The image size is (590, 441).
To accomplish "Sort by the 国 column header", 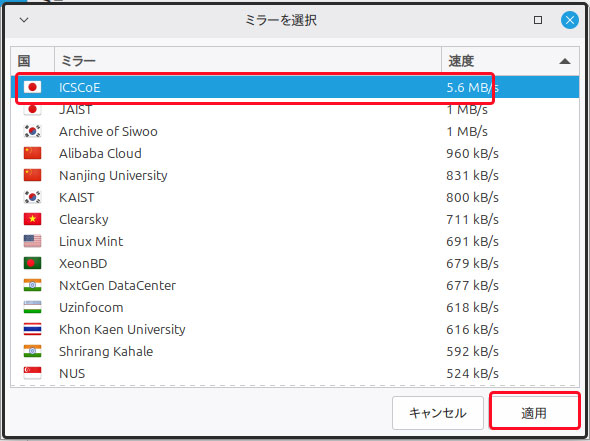I will coord(32,60).
